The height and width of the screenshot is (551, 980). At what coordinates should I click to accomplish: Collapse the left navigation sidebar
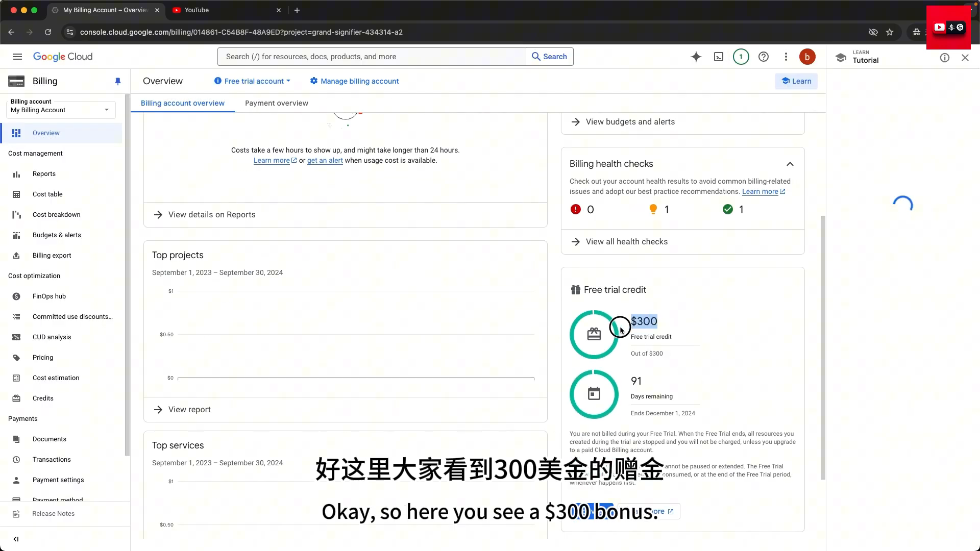point(16,539)
